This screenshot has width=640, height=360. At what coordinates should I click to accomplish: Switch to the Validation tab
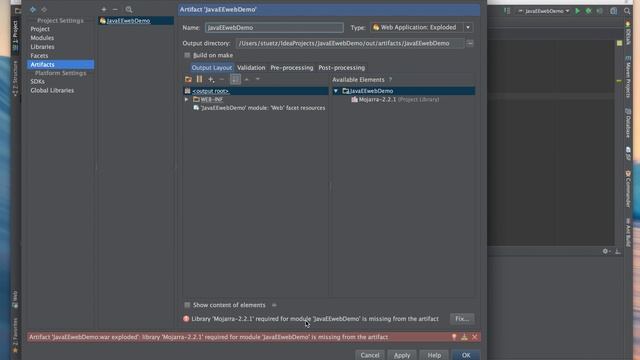click(251, 68)
